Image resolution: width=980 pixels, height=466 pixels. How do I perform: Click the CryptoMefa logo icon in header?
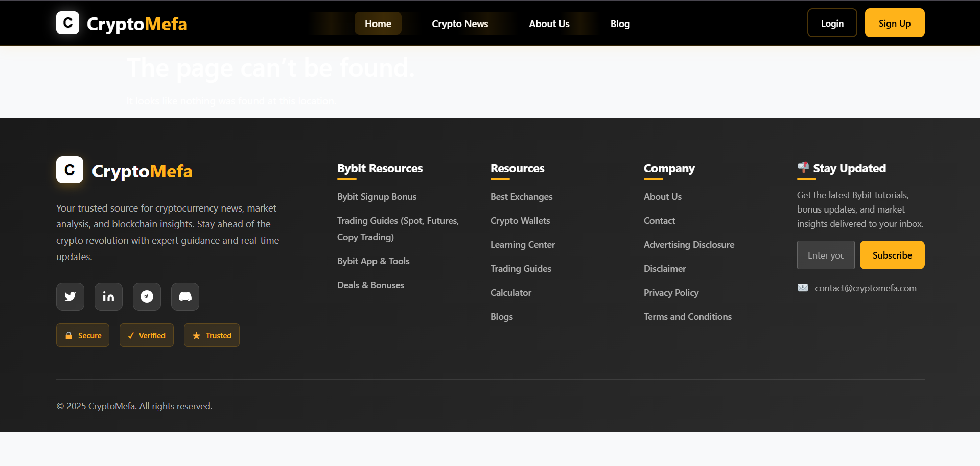(x=67, y=23)
